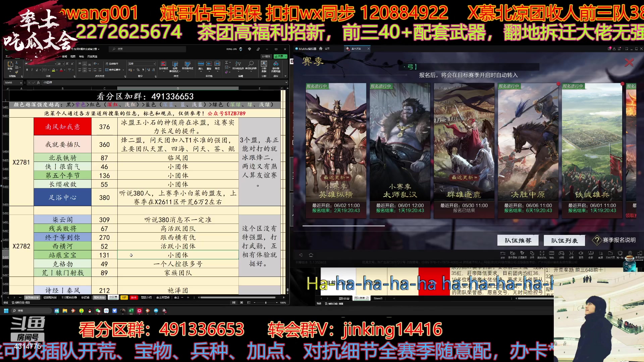Open WeChat from the Windows taskbar
This screenshot has width=644, height=362.
pos(98,311)
